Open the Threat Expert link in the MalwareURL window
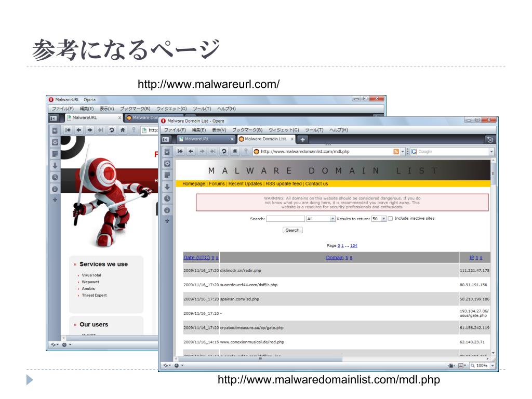 click(94, 295)
